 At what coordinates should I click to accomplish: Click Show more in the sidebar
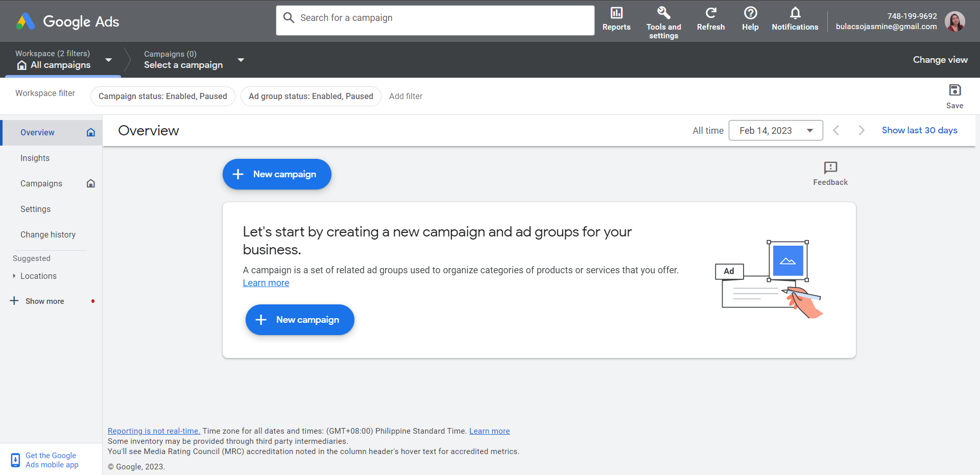coord(45,301)
